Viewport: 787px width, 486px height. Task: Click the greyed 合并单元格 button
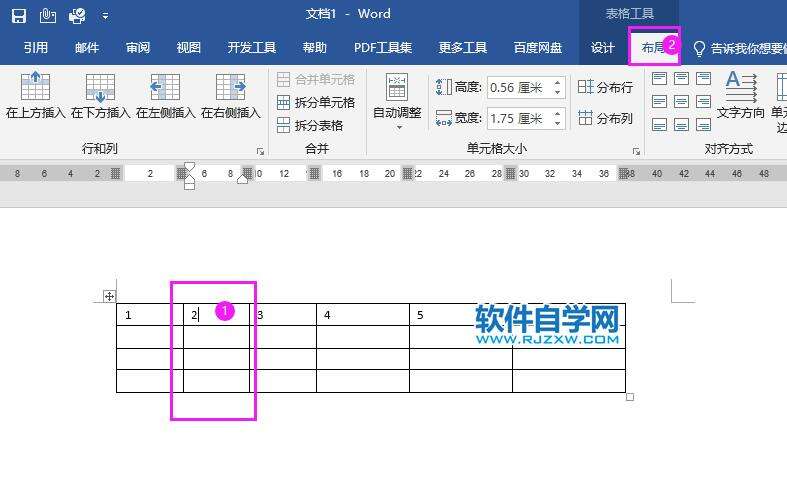click(x=316, y=79)
